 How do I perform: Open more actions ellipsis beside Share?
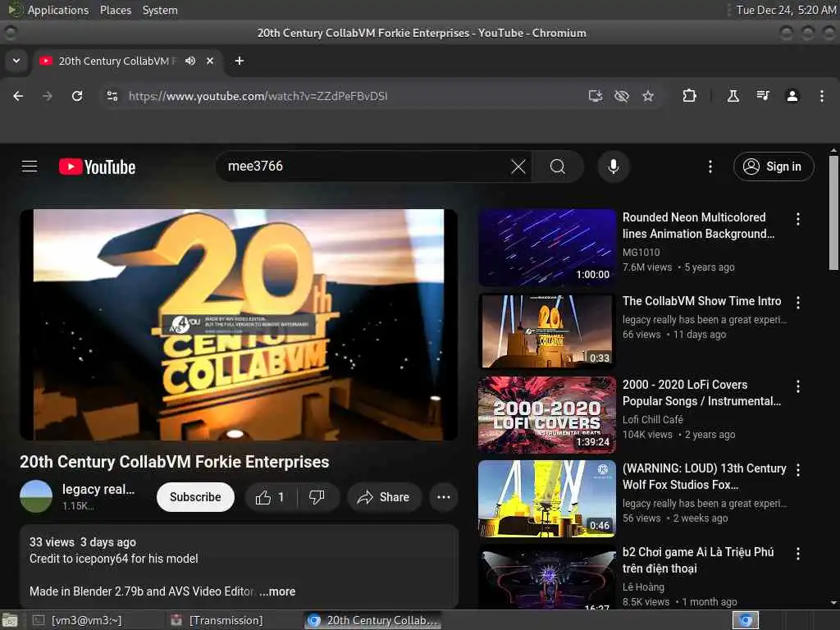pos(444,497)
